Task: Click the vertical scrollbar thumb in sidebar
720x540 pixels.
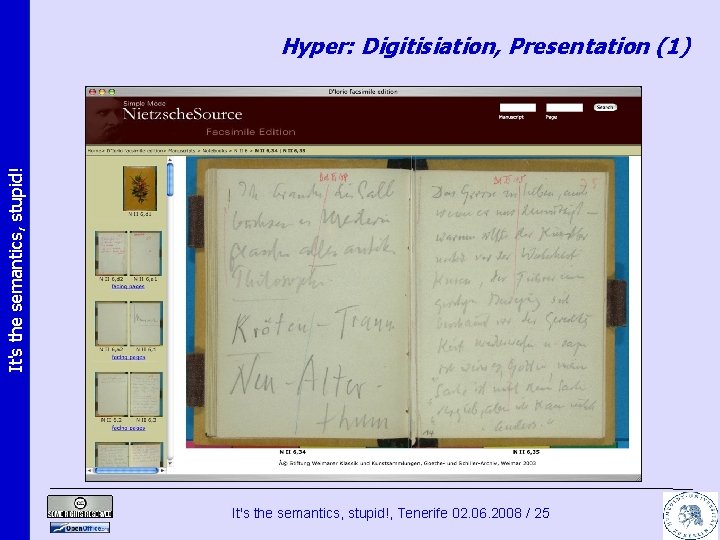Action: [x=170, y=180]
